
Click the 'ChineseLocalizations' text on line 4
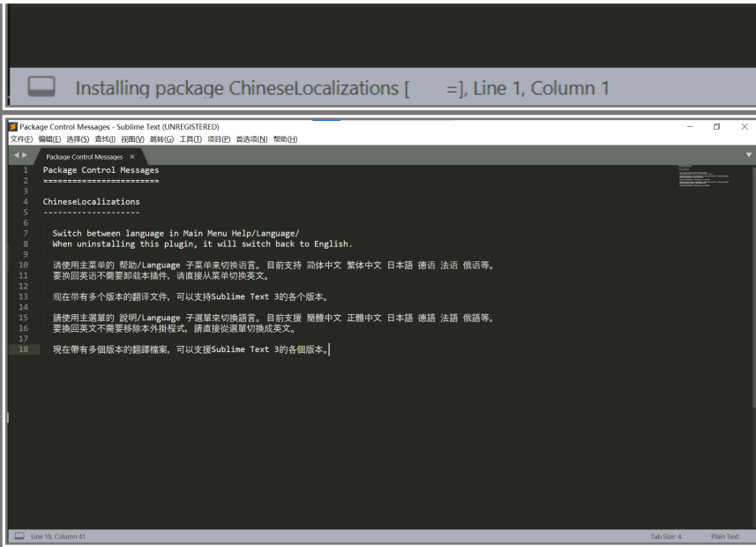pyautogui.click(x=91, y=202)
